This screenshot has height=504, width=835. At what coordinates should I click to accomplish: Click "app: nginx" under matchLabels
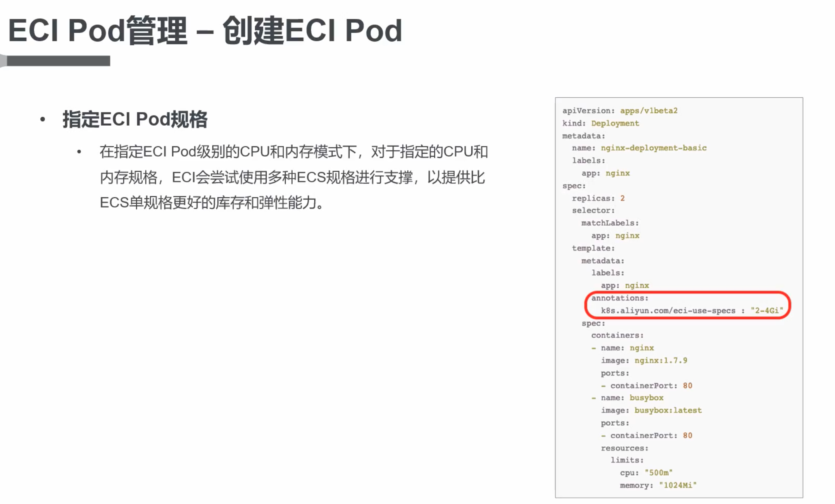pyautogui.click(x=615, y=236)
